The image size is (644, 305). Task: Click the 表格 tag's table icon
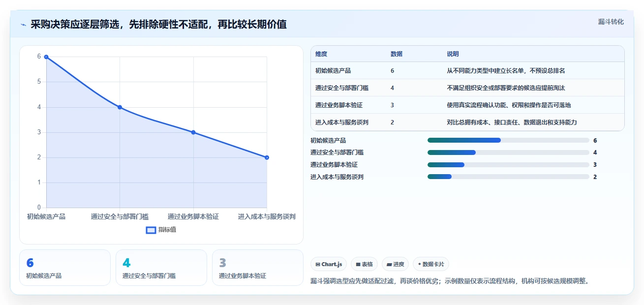(x=358, y=265)
